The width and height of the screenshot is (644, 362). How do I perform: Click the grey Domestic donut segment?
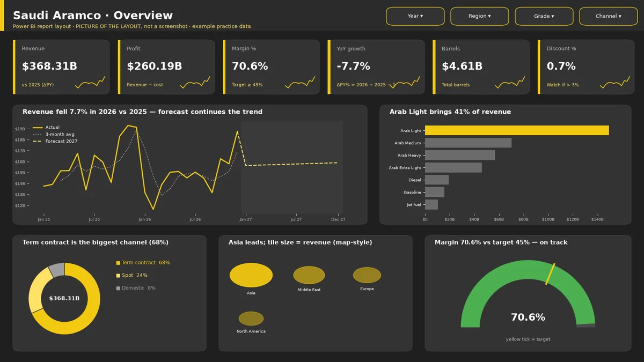coord(56,270)
